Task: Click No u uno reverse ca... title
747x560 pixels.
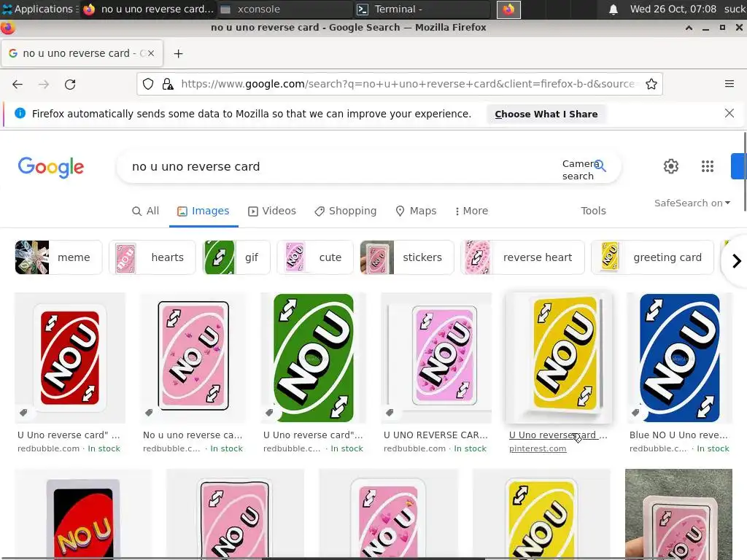Action: 193,435
